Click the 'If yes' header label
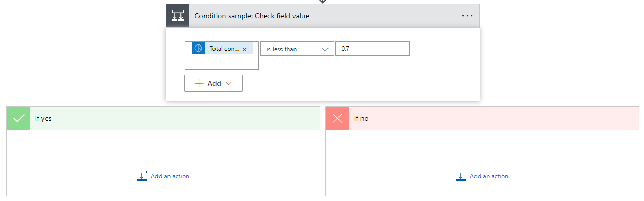Screen dimensions: 644x201 [43, 118]
